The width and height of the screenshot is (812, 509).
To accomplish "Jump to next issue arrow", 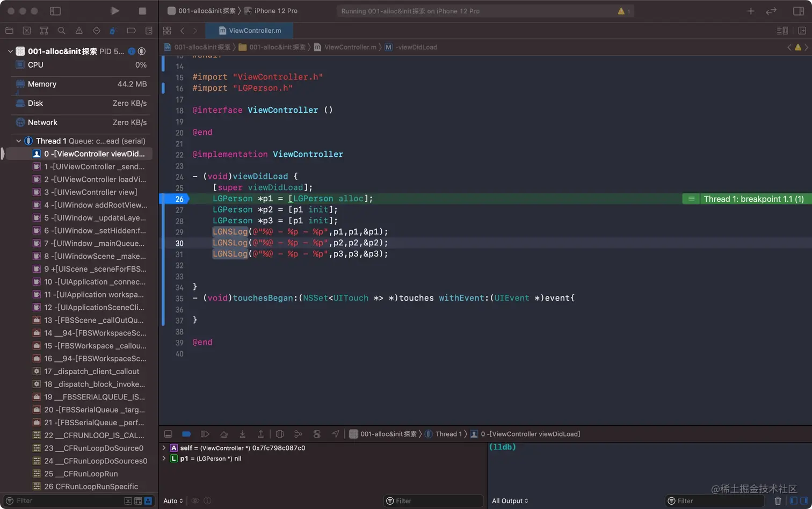I will click(806, 47).
